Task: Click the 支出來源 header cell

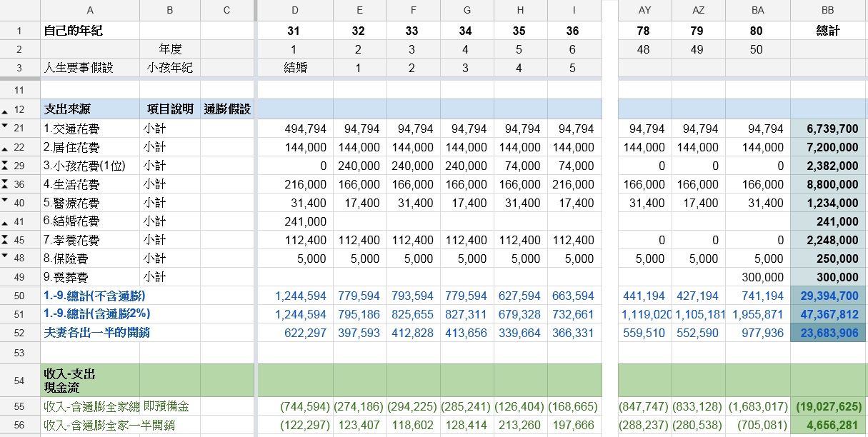Action: pyautogui.click(x=90, y=109)
